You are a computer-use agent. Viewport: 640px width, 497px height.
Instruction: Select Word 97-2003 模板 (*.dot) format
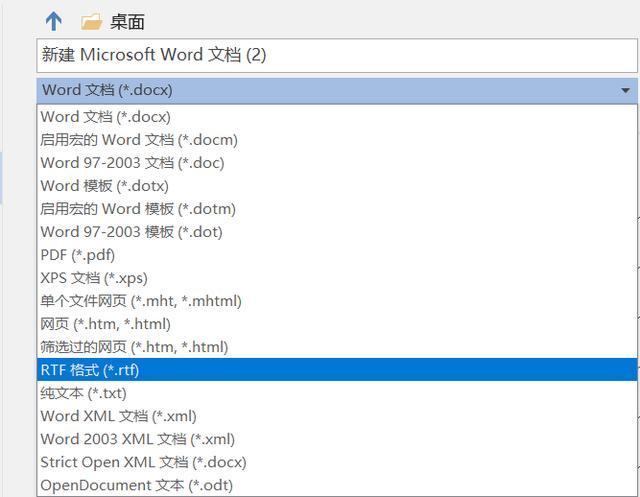[337, 232]
